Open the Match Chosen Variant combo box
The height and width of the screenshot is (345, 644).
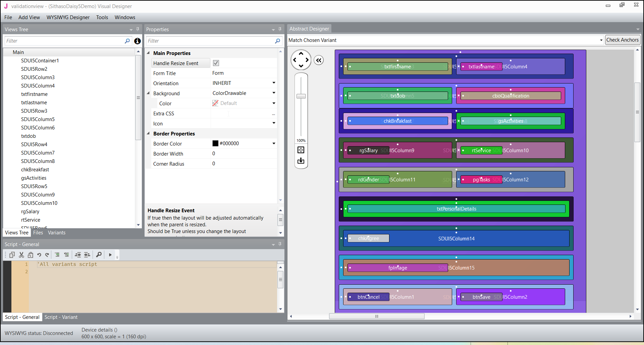[446, 40]
